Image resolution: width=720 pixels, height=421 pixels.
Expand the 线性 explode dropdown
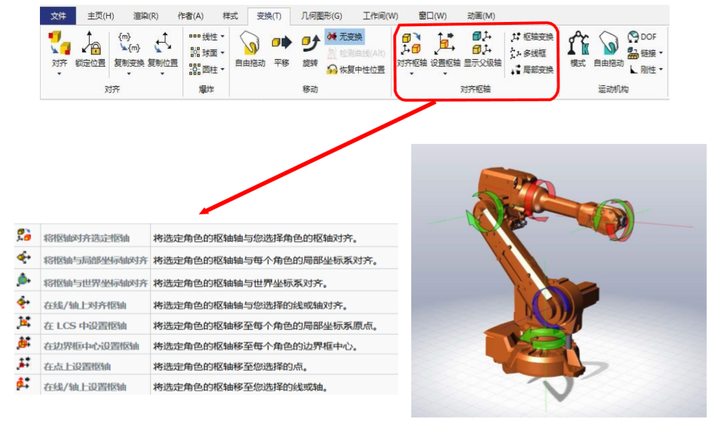coord(207,37)
